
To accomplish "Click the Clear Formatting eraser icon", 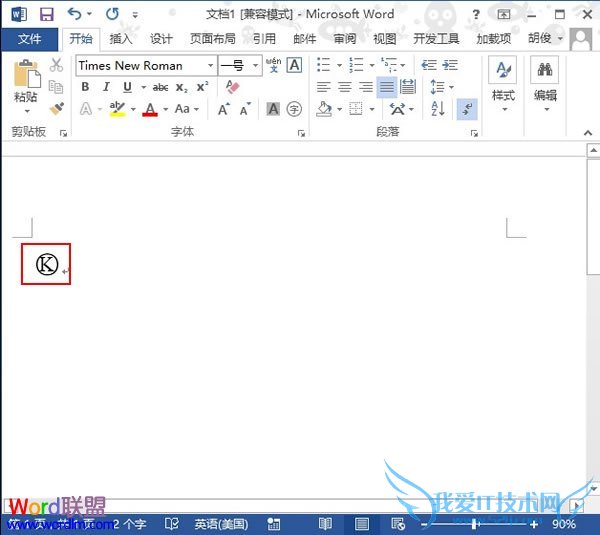I will coord(233,88).
